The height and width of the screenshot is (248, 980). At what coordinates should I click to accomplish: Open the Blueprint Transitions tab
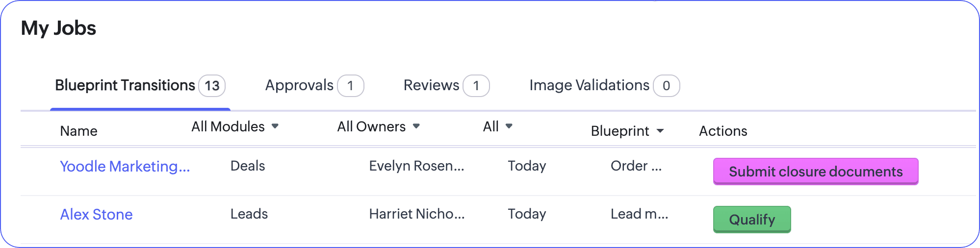tap(140, 86)
